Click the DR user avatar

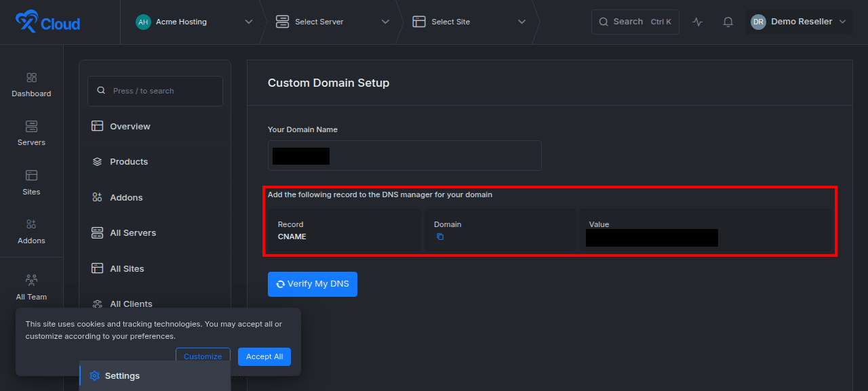click(x=758, y=22)
